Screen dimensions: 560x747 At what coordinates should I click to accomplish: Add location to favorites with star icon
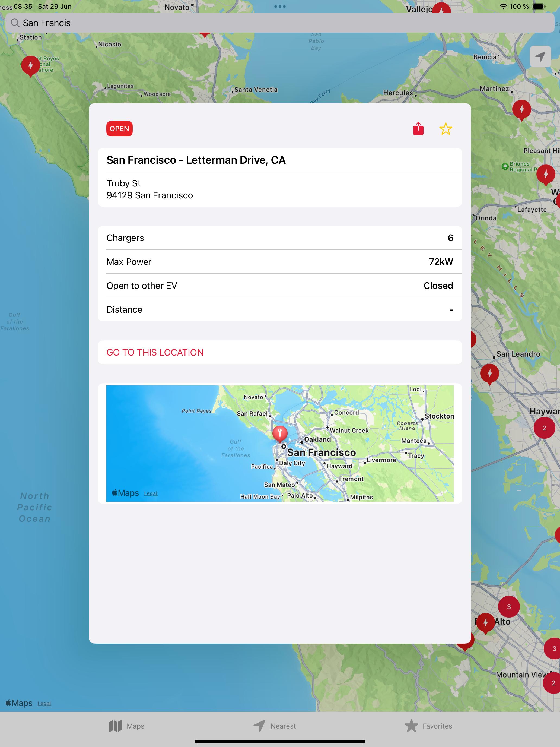tap(446, 129)
